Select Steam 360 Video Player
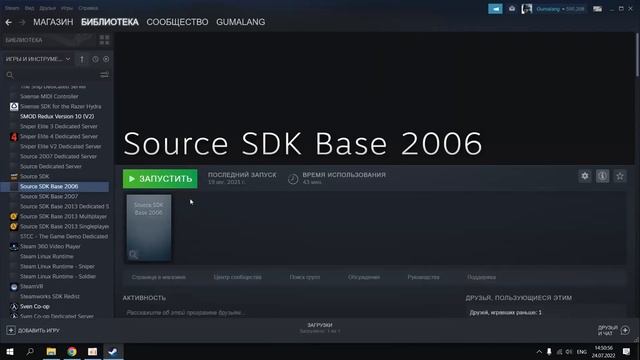 point(50,247)
